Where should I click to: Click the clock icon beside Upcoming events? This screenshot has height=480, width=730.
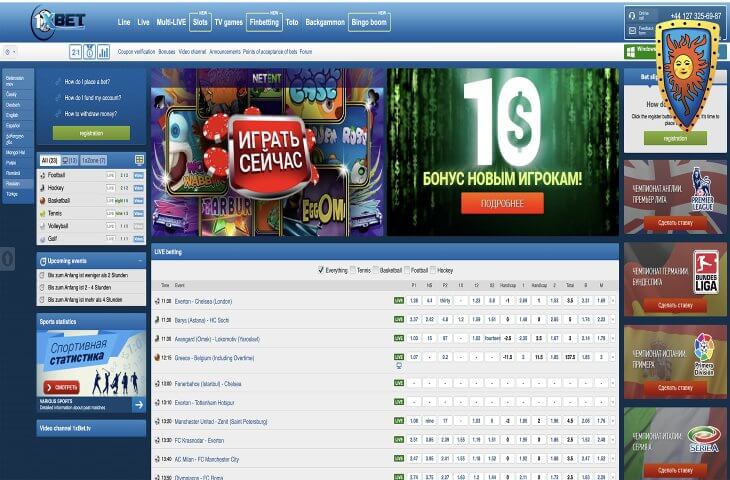pos(43,261)
